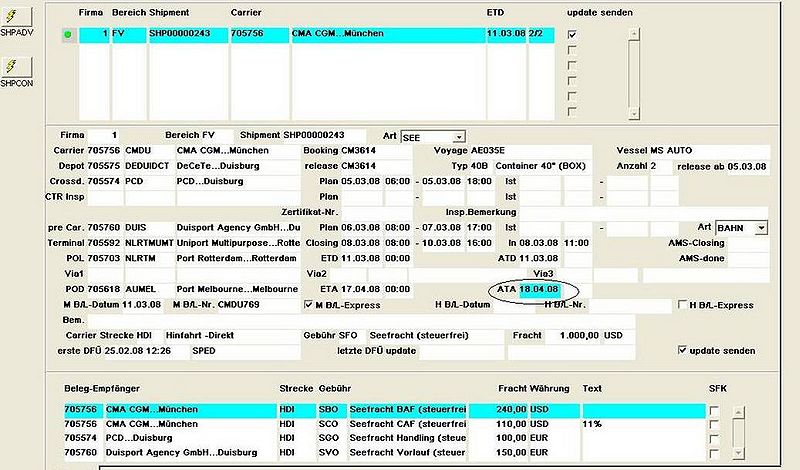Viewport: 800px width, 470px height.
Task: Click the Voyage field AE035E
Action: pos(531,151)
